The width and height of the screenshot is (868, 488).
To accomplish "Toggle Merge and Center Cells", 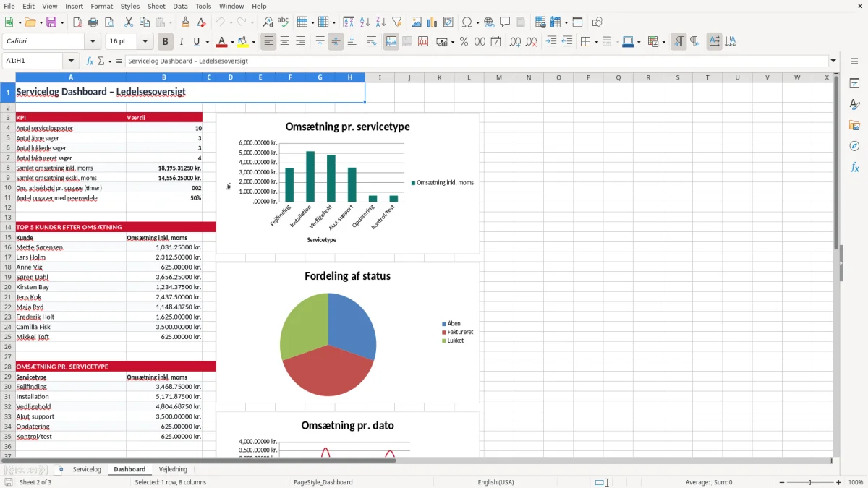I will coord(391,42).
